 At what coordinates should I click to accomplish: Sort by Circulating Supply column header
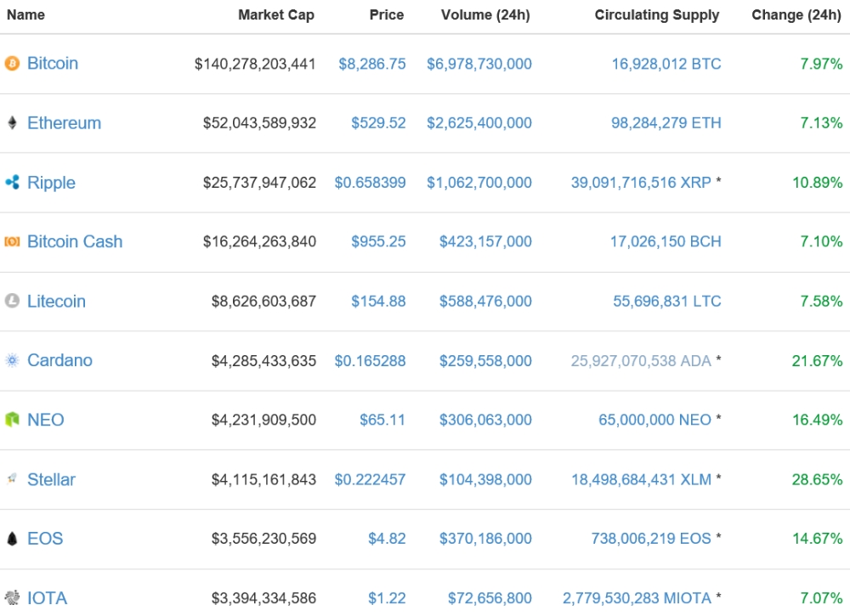[656, 15]
